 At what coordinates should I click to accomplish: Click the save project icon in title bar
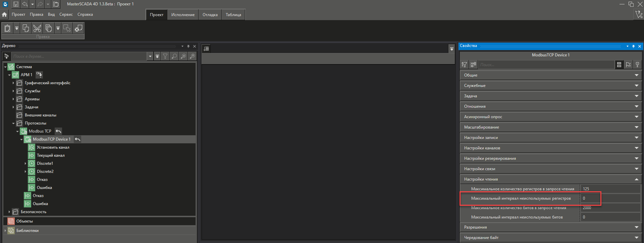16,4
